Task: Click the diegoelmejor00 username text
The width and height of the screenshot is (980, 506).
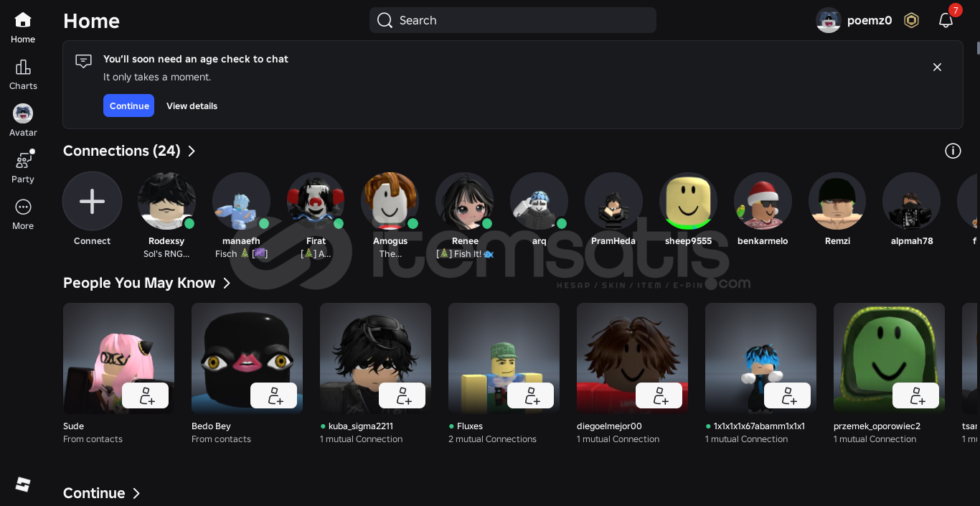Action: point(609,426)
